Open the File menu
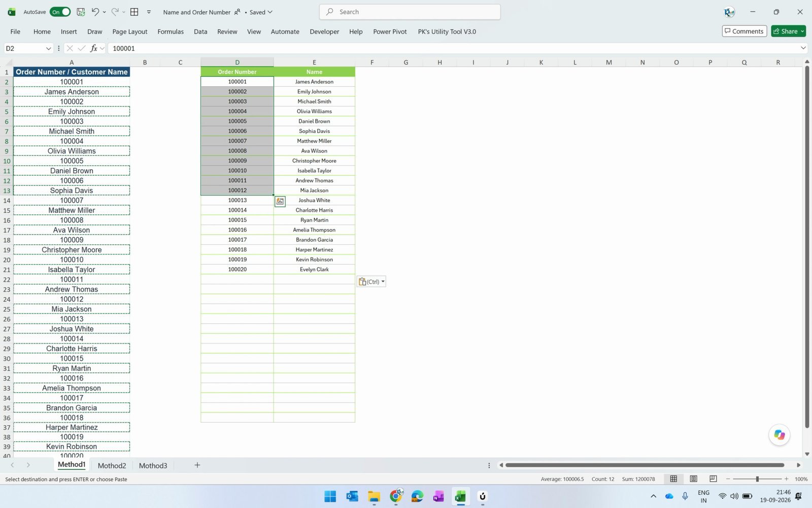 (15, 31)
